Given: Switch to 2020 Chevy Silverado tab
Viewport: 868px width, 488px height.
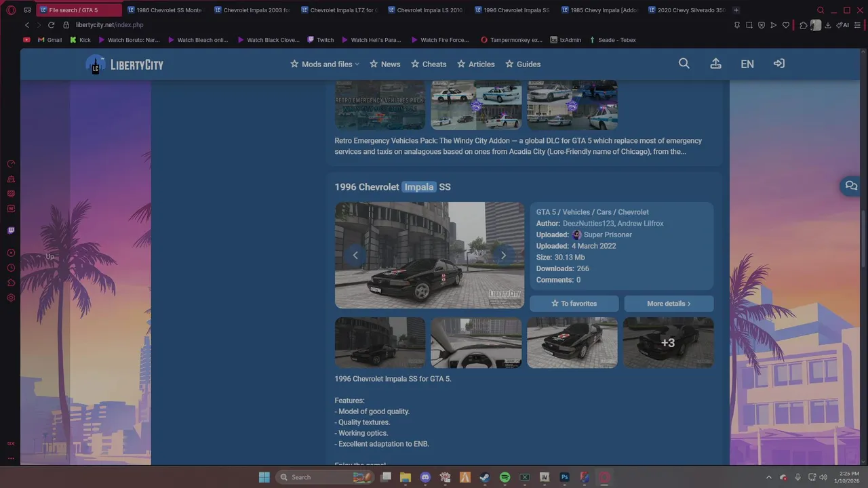Looking at the screenshot, I should point(686,10).
